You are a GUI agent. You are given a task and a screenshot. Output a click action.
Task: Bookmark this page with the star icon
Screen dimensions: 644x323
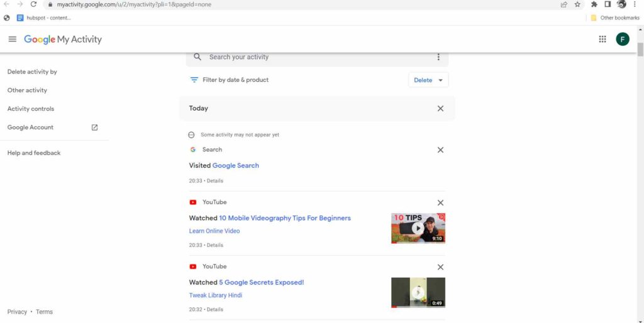[577, 4]
